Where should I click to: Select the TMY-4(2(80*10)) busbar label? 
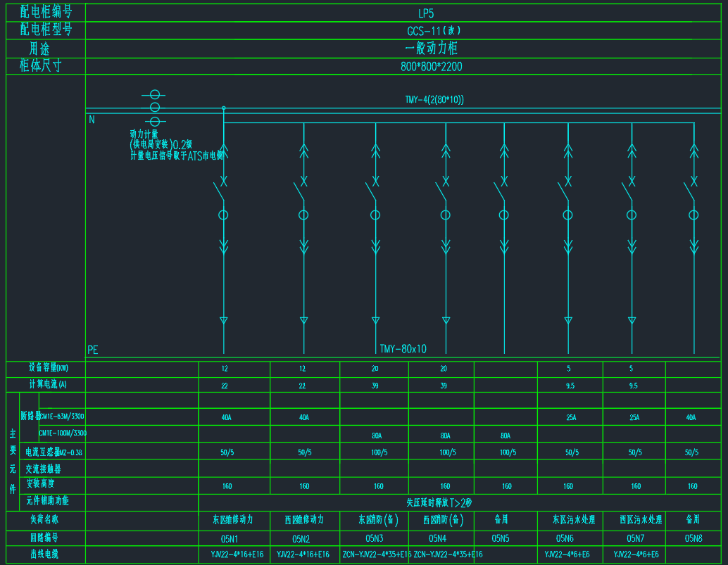click(x=434, y=100)
